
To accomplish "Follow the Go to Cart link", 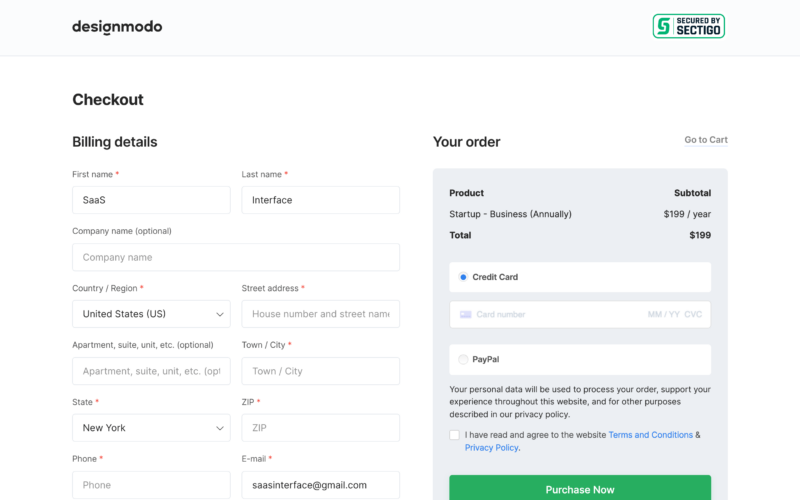I will [706, 140].
